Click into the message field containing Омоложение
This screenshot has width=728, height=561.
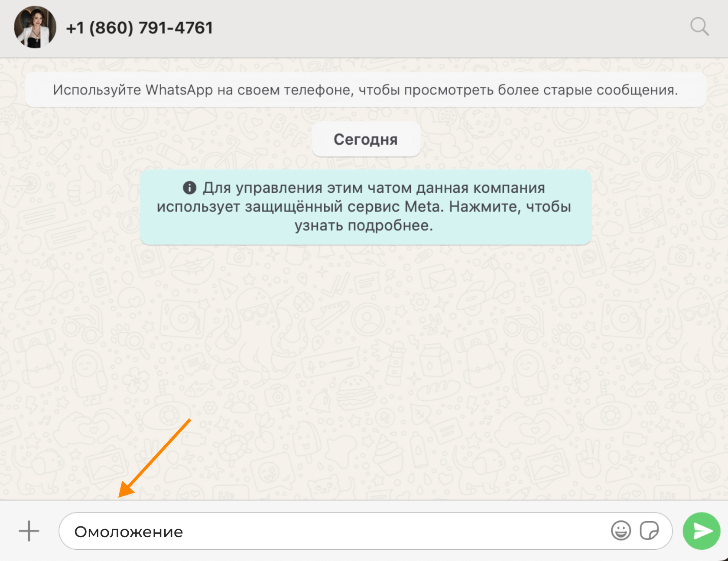[365, 531]
